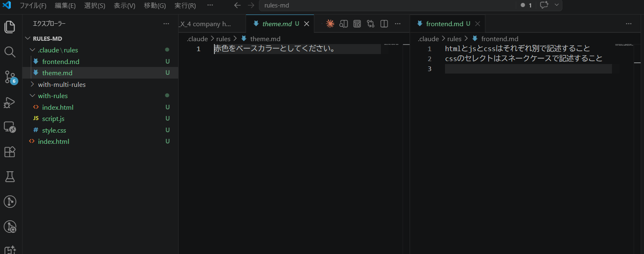Open style.css in explorer

[x=100, y=130]
